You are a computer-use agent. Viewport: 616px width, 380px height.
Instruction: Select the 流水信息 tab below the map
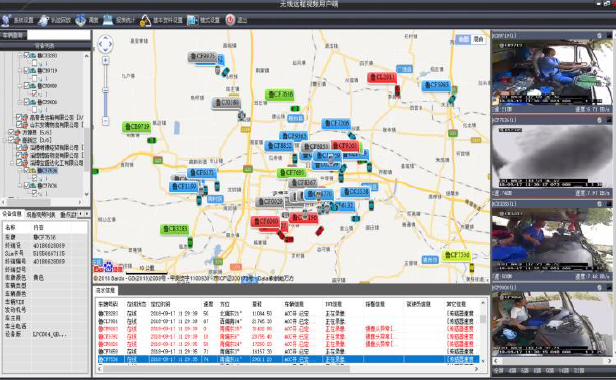pos(105,290)
